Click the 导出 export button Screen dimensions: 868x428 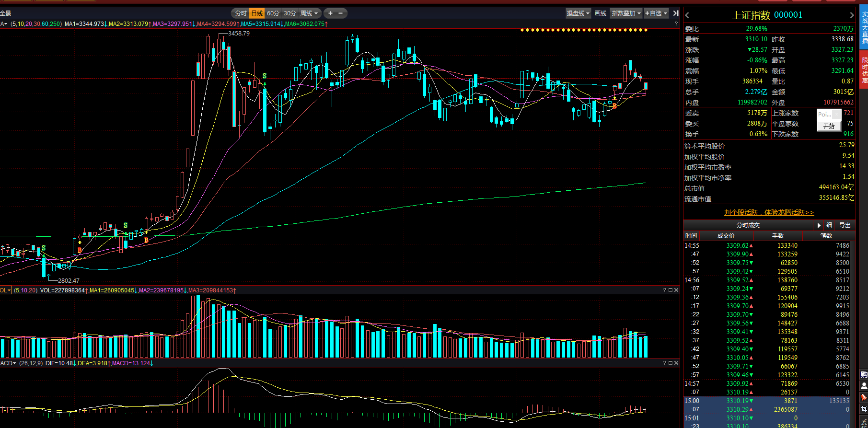pyautogui.click(x=845, y=225)
